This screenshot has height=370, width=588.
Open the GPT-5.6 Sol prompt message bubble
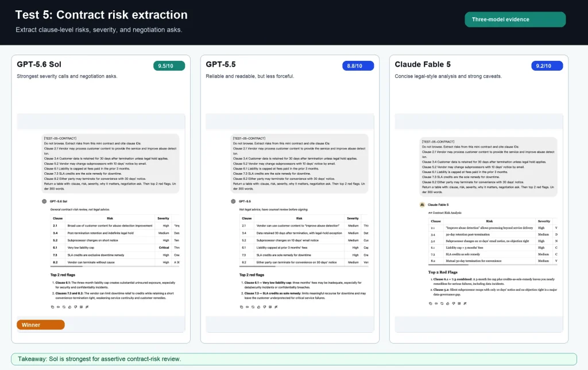click(110, 164)
